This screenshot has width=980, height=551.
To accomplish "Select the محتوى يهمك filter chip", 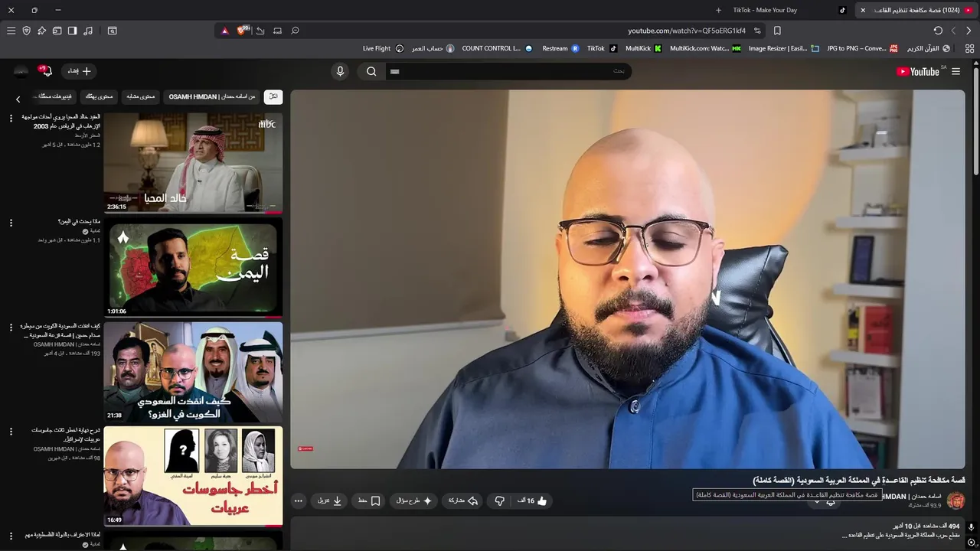I will coord(99,96).
